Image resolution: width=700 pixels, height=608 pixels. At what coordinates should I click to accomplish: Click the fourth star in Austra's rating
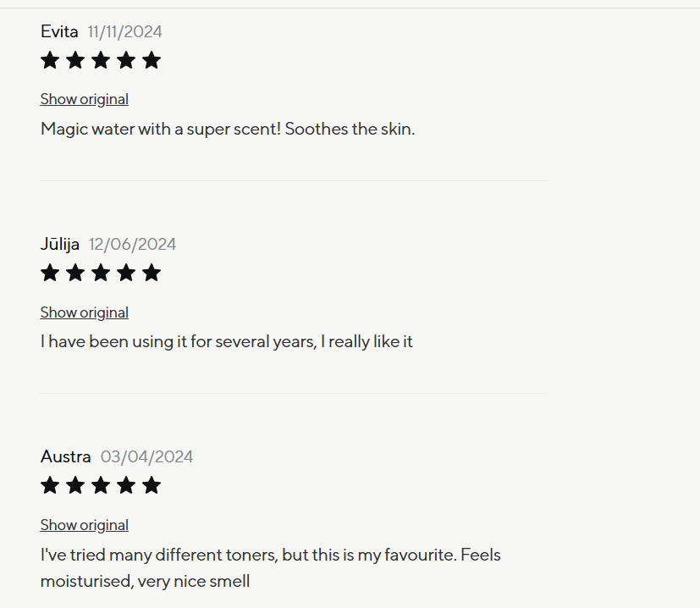(x=126, y=485)
